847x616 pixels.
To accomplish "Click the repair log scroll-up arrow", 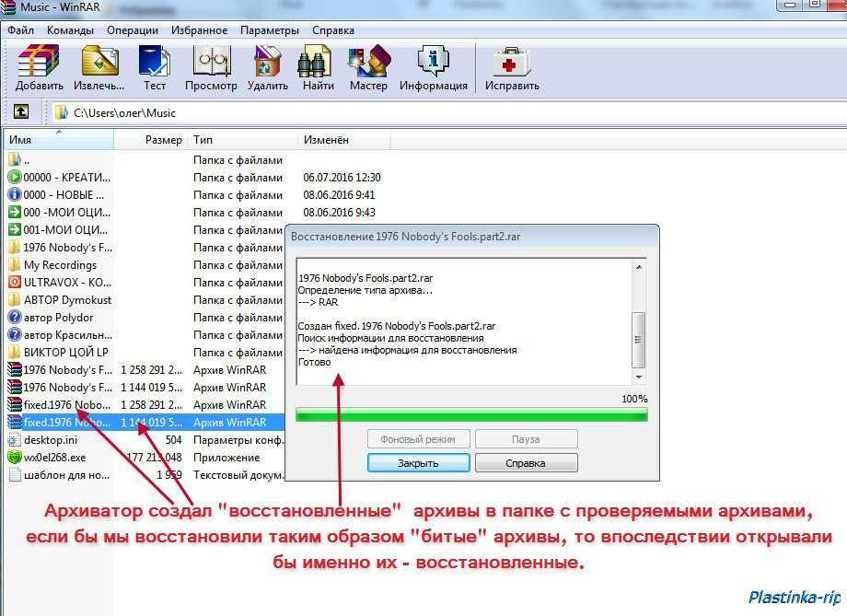I will click(x=639, y=267).
